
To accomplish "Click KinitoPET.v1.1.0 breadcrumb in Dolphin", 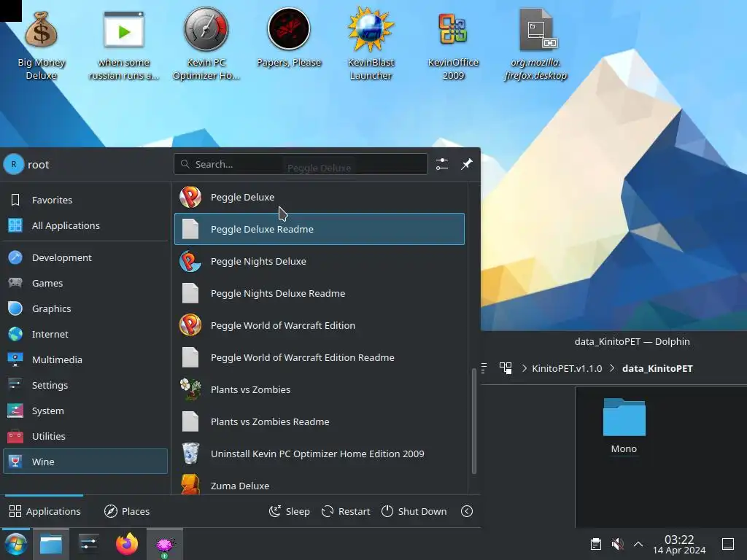I will pos(567,368).
